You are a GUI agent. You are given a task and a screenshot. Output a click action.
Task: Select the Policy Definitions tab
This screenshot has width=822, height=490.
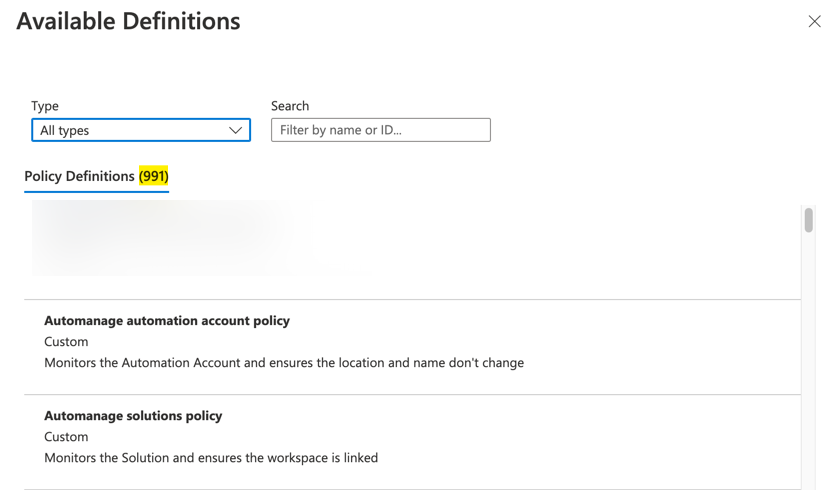click(80, 176)
